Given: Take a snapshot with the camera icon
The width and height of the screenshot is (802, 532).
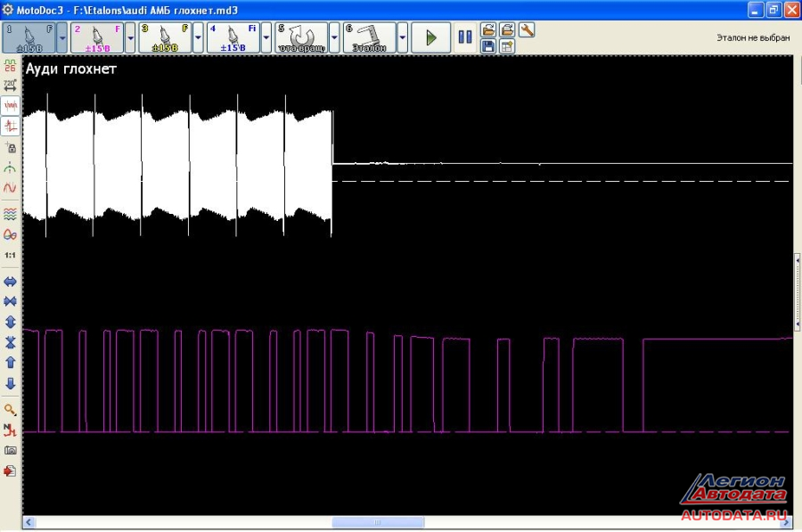Looking at the screenshot, I should [10, 450].
